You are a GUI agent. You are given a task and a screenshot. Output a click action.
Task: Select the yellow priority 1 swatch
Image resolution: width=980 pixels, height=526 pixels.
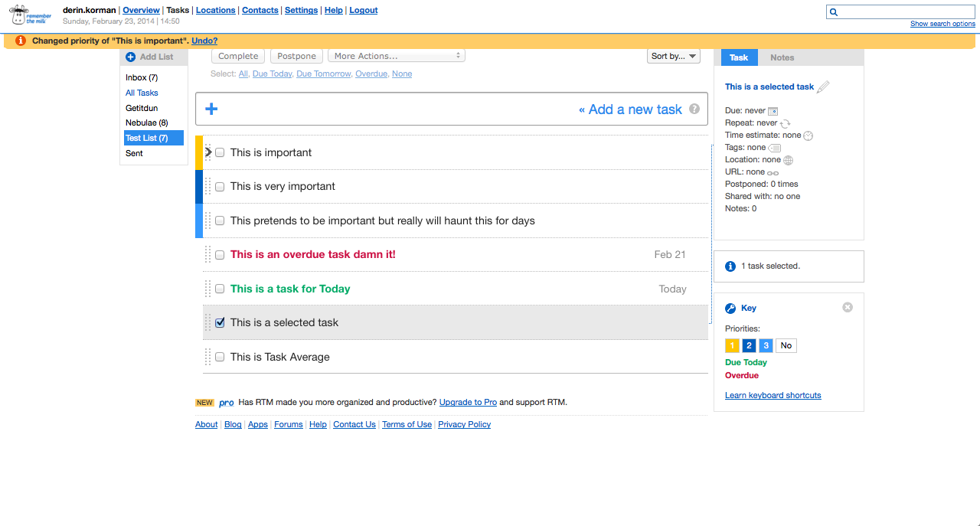(731, 345)
